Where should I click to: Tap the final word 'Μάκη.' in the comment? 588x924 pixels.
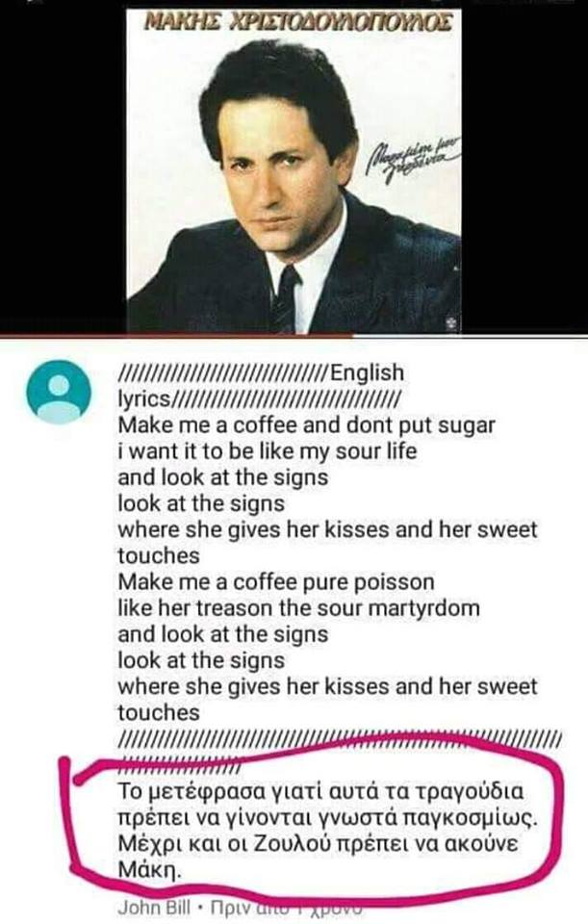tap(149, 870)
